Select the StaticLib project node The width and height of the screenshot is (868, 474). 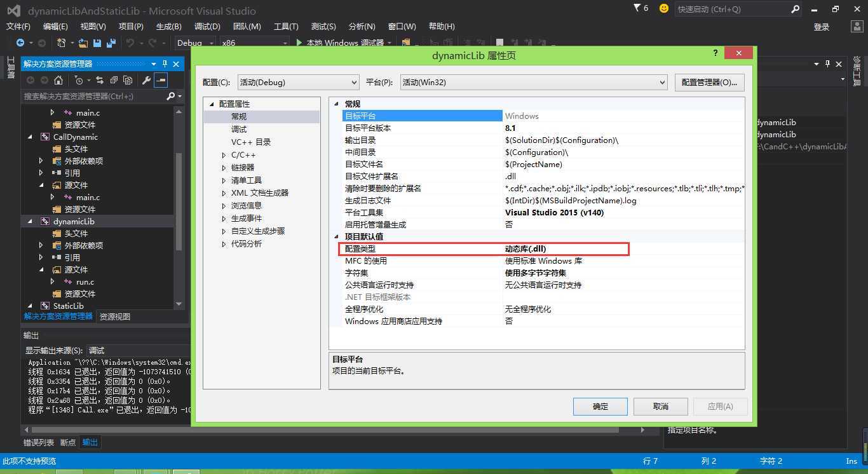68,306
